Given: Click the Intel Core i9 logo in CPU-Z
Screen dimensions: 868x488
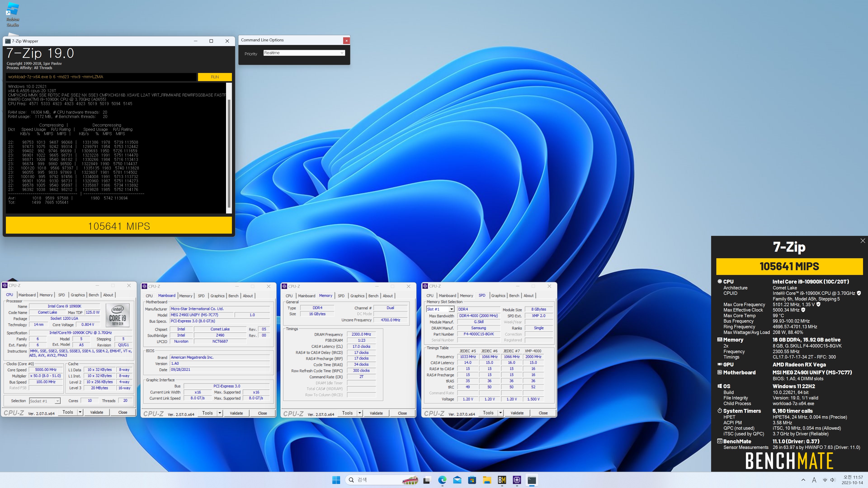Looking at the screenshot, I should (x=118, y=315).
